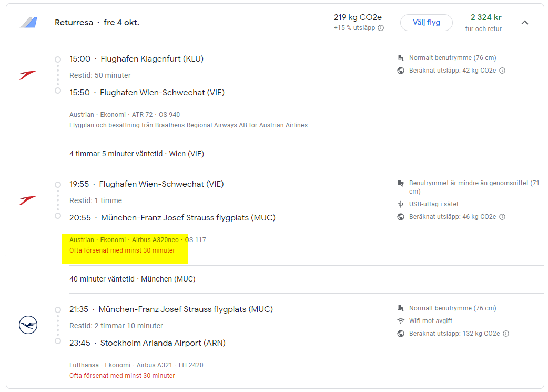Click the Välj flyg button

click(x=426, y=23)
